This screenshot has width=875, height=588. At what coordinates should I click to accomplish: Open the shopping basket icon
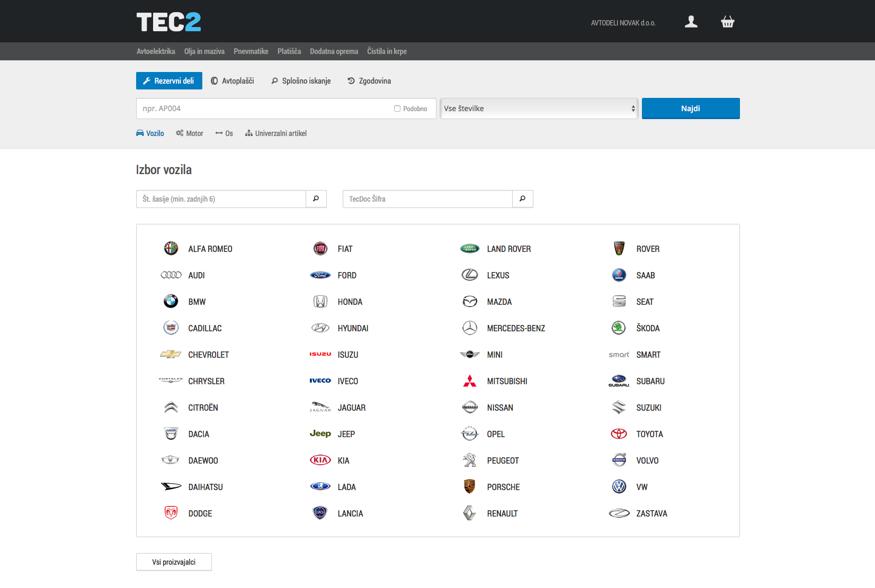(x=728, y=22)
